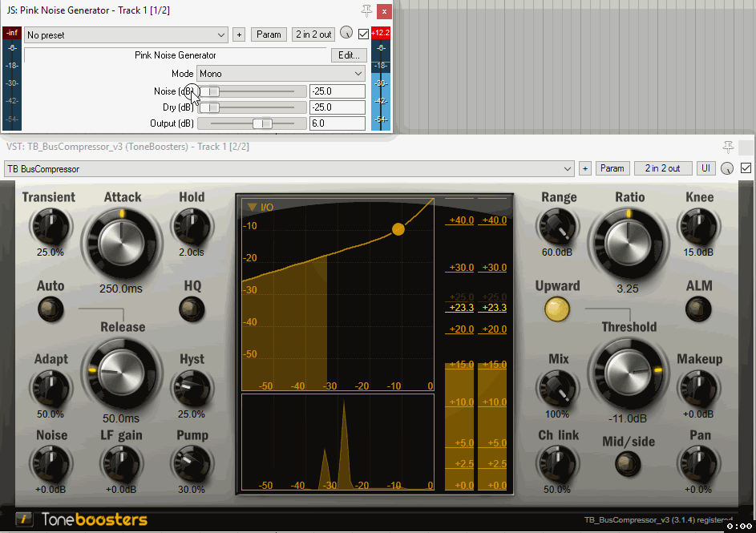Click the Pump knob
The height and width of the screenshot is (533, 756).
click(x=192, y=463)
